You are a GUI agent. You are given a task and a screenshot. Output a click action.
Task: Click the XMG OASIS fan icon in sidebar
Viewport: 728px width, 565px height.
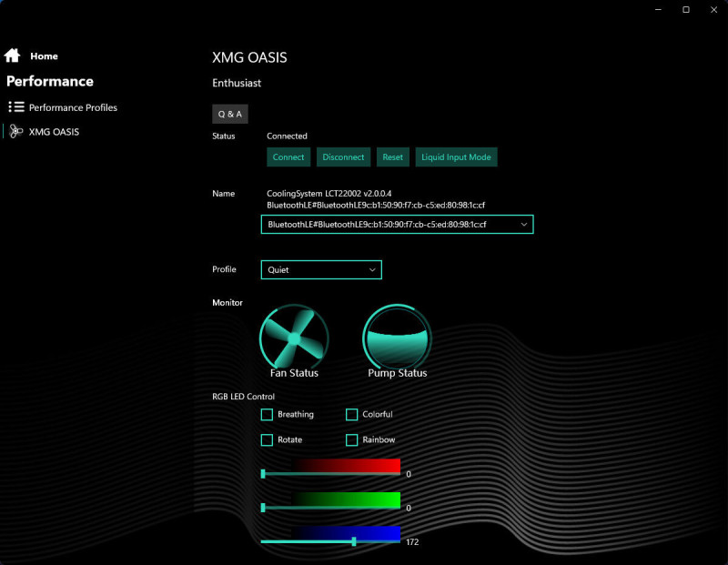(x=15, y=132)
